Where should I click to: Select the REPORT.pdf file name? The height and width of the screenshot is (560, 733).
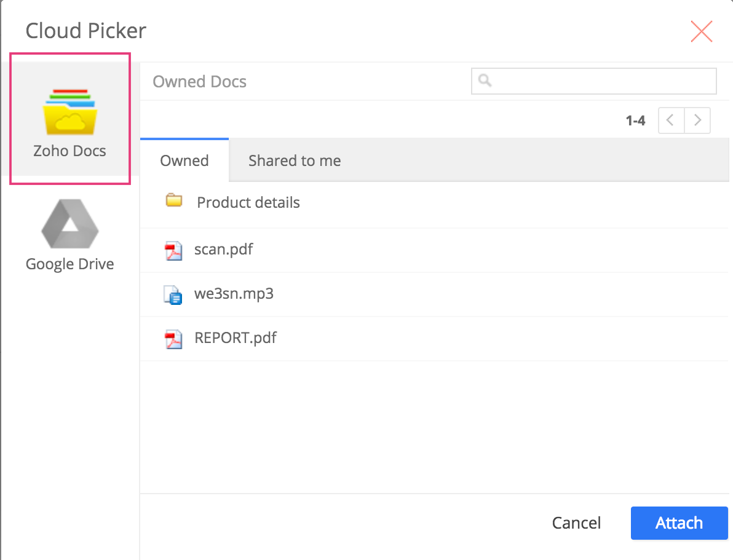[235, 337]
